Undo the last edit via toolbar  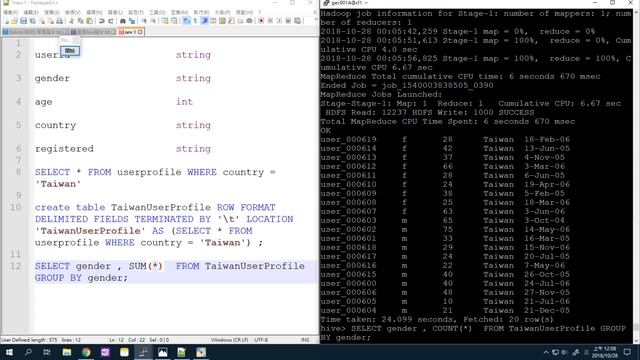(101, 21)
